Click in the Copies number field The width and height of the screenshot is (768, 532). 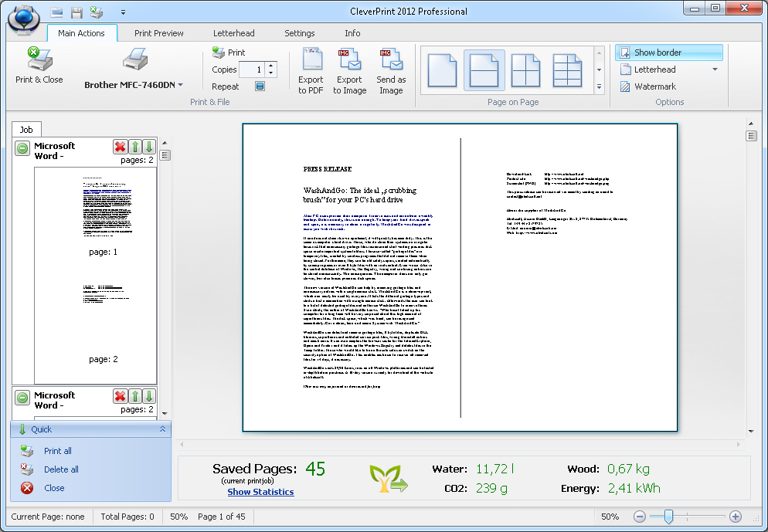[x=252, y=69]
